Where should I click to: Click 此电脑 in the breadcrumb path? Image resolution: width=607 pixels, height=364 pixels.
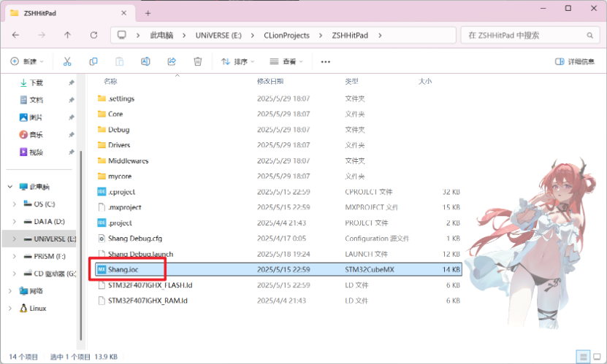(x=162, y=36)
